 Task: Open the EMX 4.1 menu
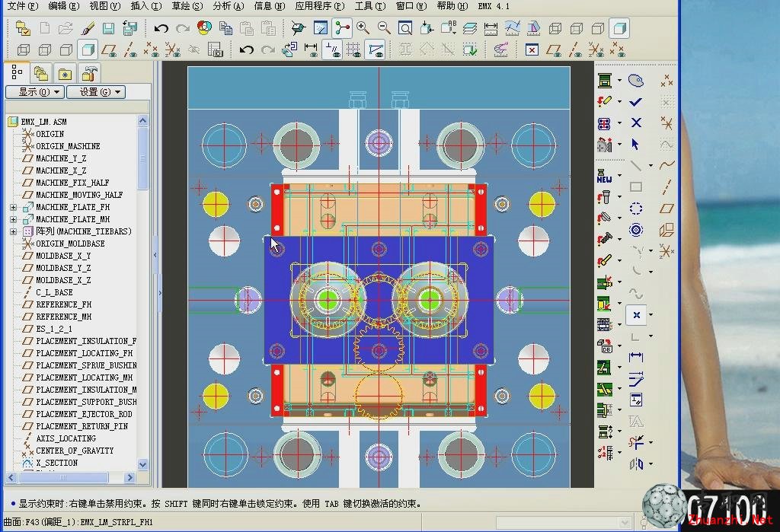coord(494,6)
